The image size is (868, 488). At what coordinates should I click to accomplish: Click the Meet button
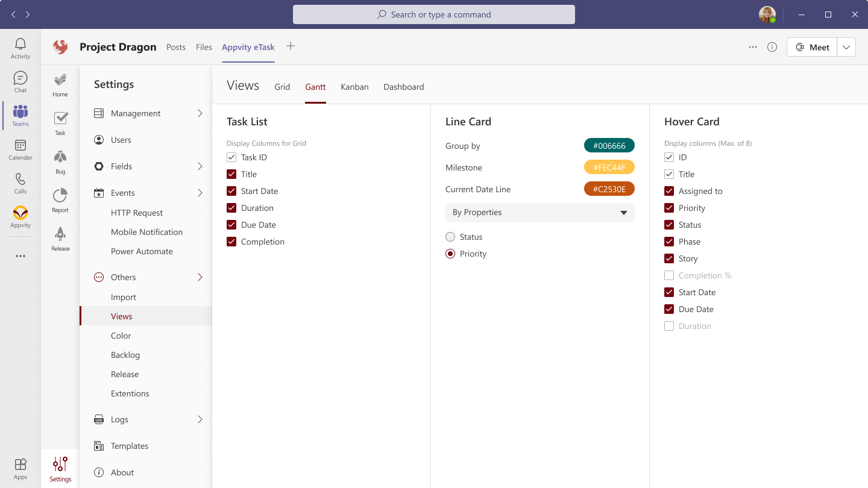(812, 47)
